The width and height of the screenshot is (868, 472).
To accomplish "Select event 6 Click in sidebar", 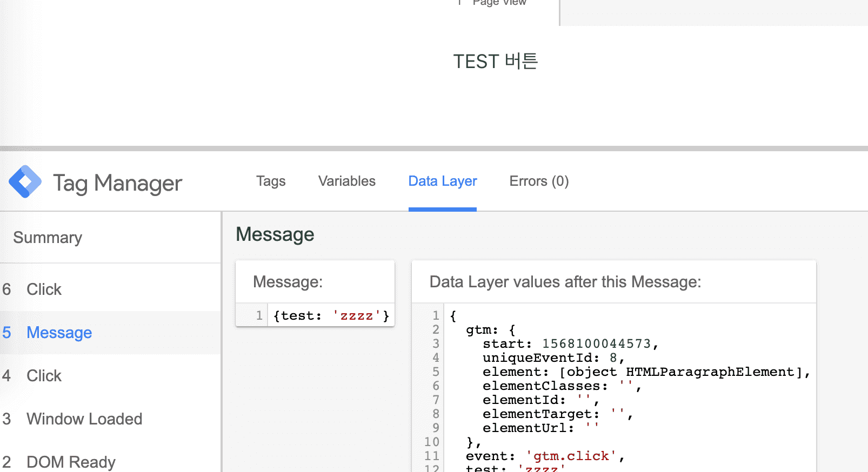I will 44,289.
